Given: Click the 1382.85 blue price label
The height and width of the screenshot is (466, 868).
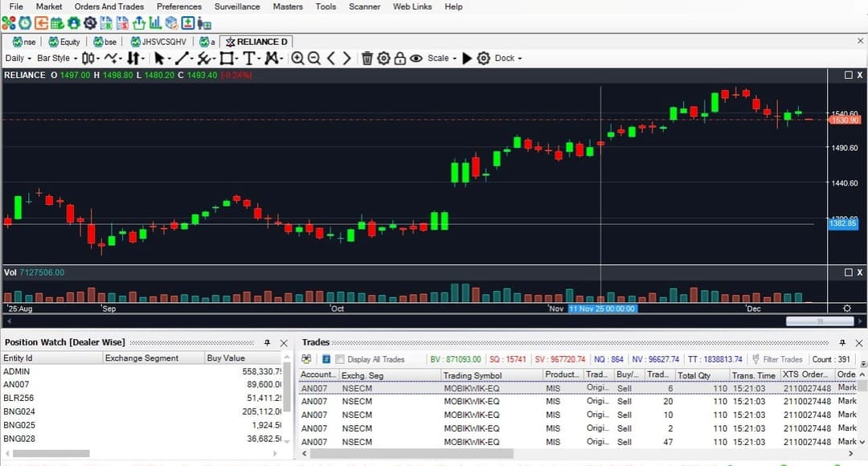Looking at the screenshot, I should pyautogui.click(x=842, y=223).
